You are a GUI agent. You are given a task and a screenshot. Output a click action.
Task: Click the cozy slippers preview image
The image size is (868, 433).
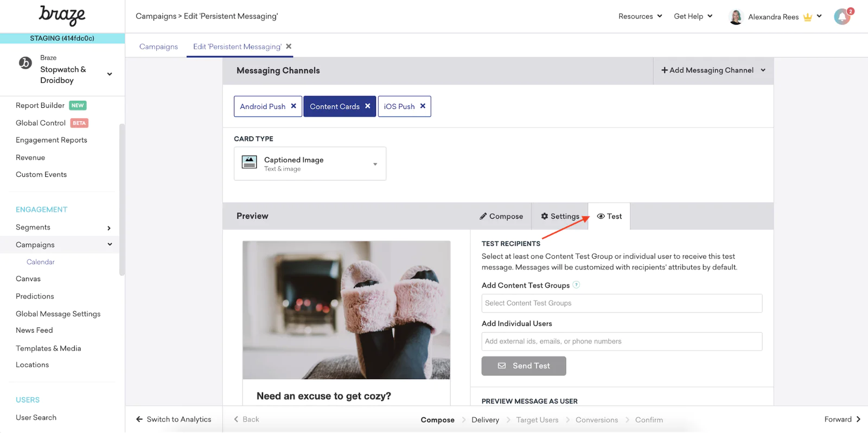pos(346,310)
